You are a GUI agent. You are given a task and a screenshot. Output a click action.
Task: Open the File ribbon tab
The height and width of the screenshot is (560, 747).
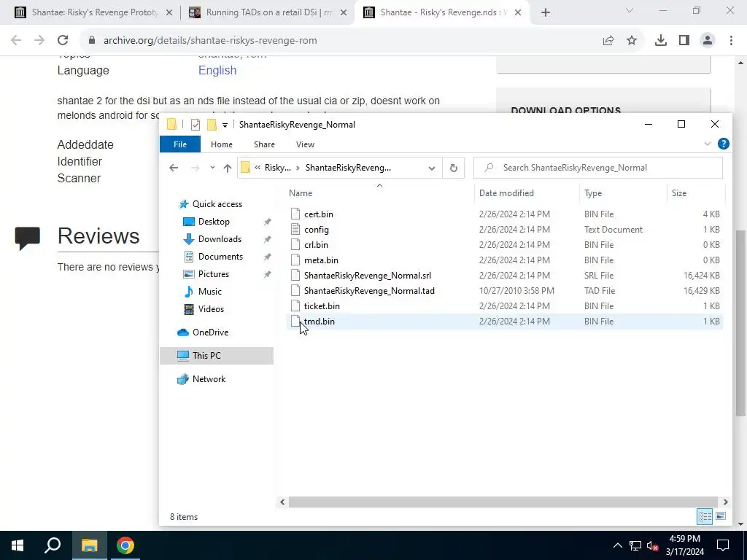point(180,144)
